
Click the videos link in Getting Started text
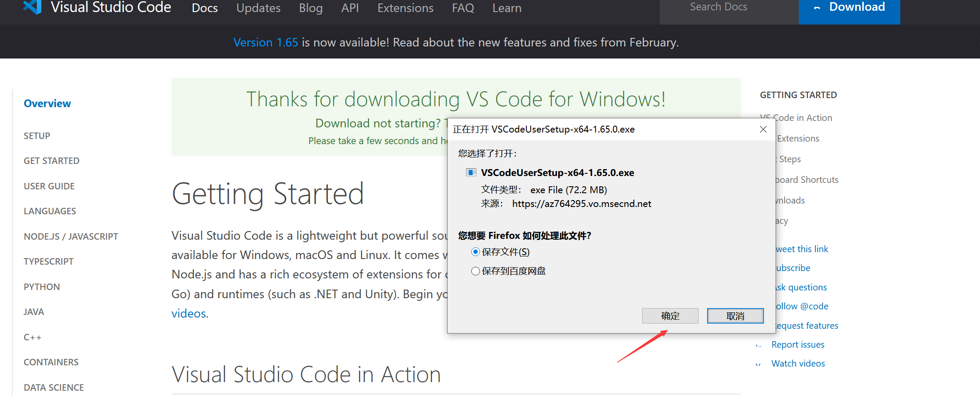[x=188, y=313]
